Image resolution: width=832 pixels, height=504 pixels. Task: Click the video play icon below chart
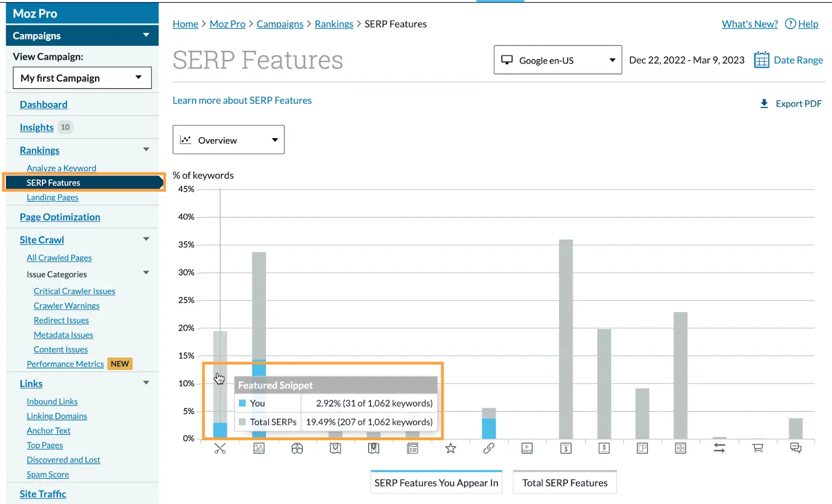pos(527,448)
